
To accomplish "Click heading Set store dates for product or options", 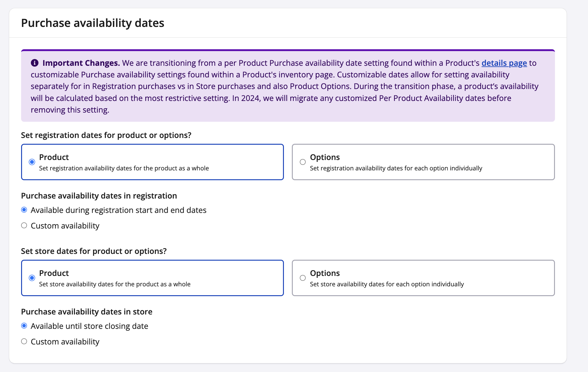I will (x=94, y=251).
